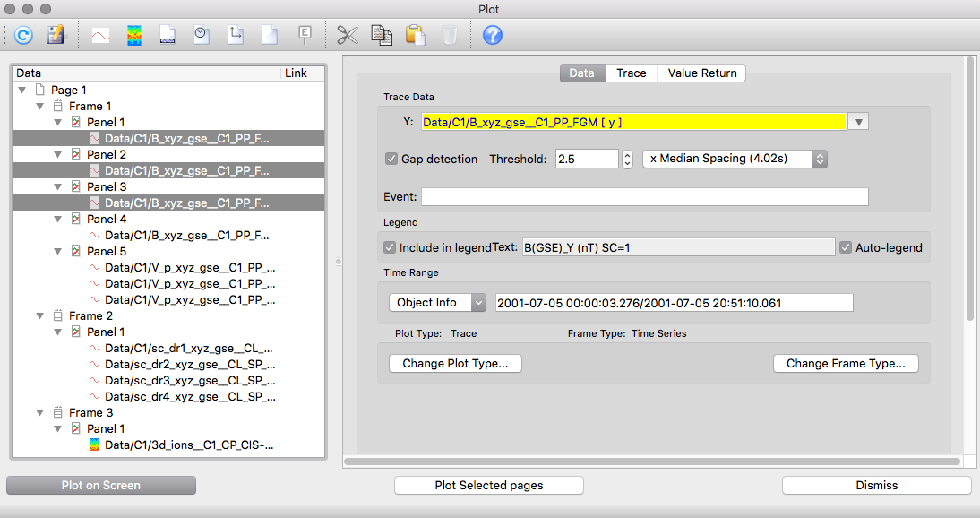The image size is (980, 518).
Task: Click the Change Plot Type button
Action: 455,364
